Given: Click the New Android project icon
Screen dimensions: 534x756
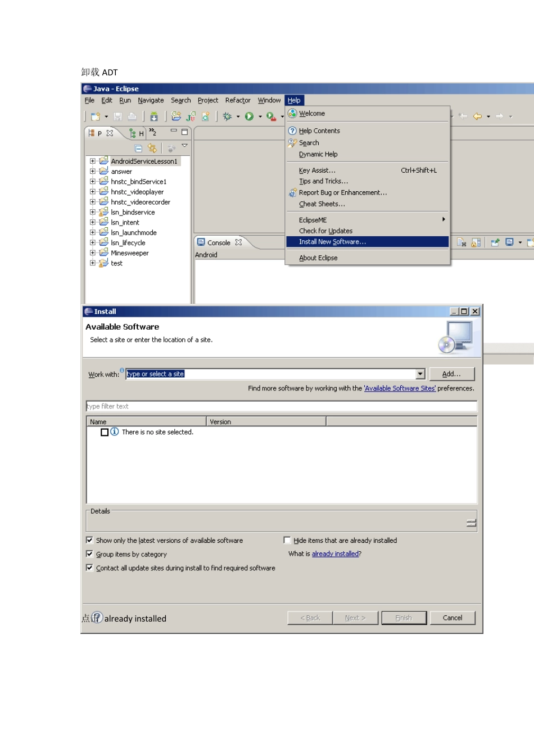Looking at the screenshot, I should (177, 116).
